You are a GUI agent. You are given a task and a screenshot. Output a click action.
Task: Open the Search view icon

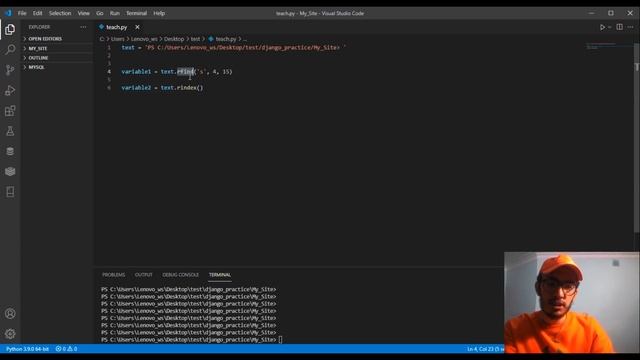[10, 49]
